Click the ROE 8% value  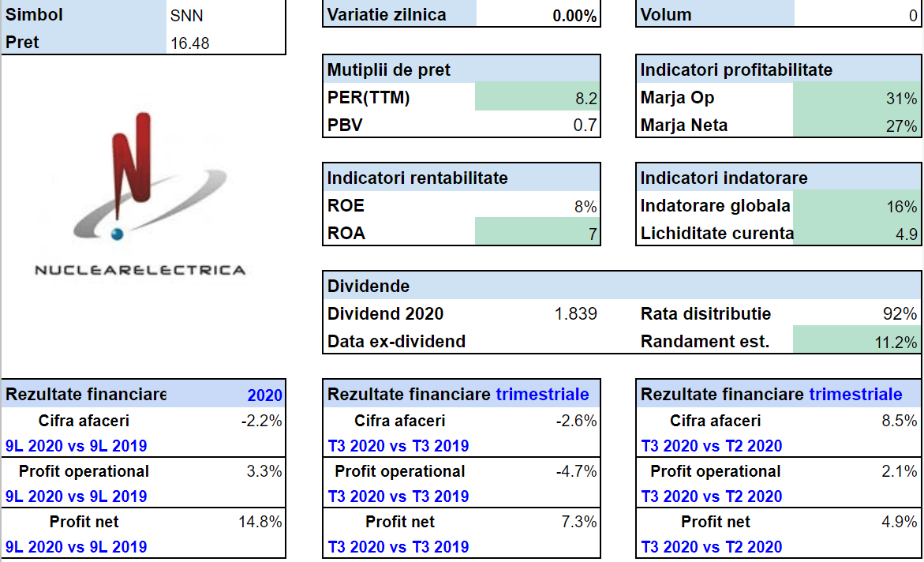point(537,206)
